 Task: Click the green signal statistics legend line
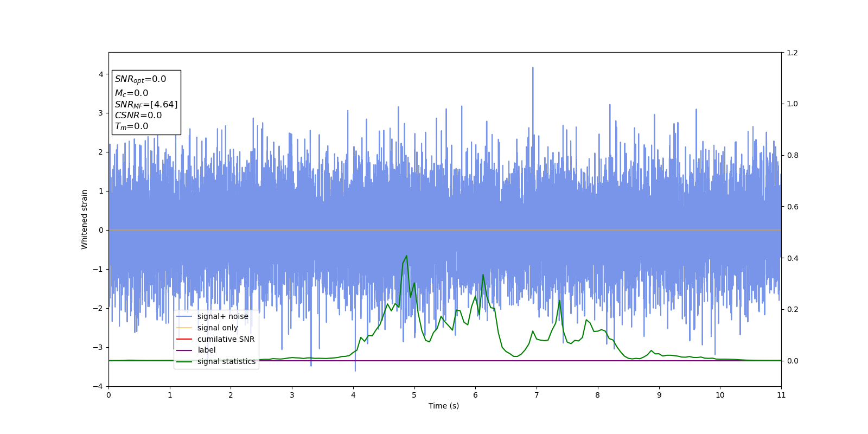coord(184,361)
